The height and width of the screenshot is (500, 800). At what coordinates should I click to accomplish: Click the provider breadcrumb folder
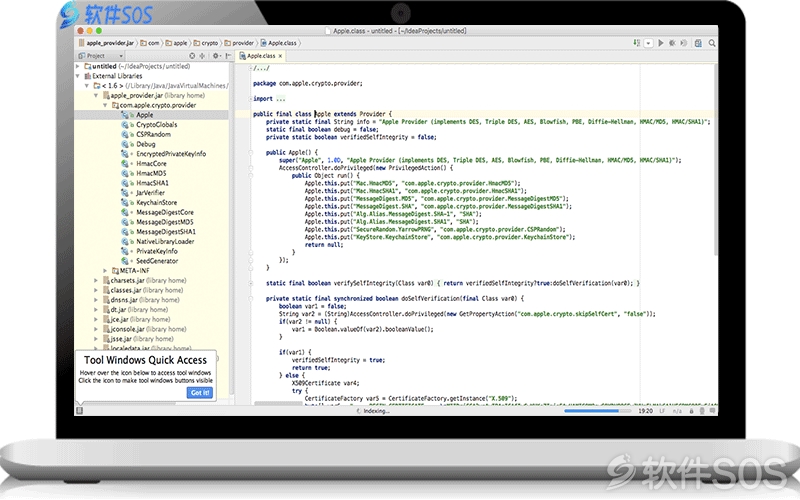239,43
